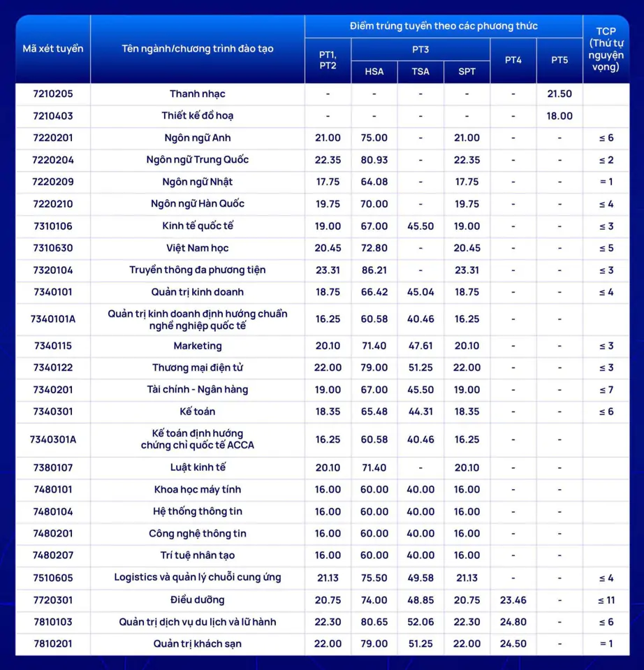This screenshot has height=670, width=644.
Task: Click code 7480207
Action: 53,555
